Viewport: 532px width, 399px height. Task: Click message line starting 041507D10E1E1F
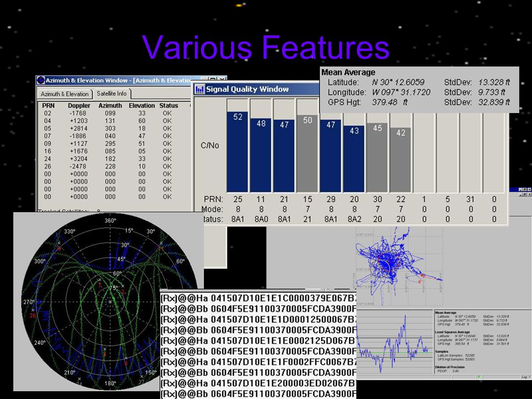coord(258,362)
